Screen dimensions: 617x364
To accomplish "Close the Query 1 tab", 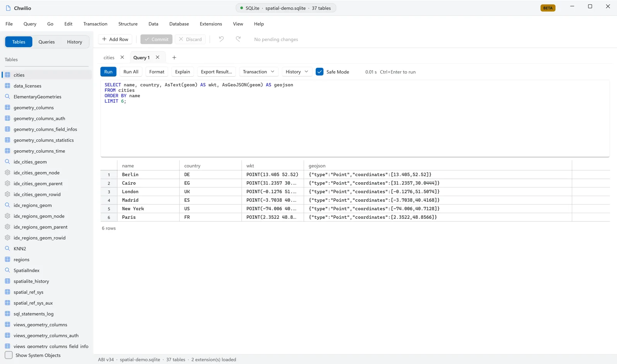I will (x=157, y=57).
